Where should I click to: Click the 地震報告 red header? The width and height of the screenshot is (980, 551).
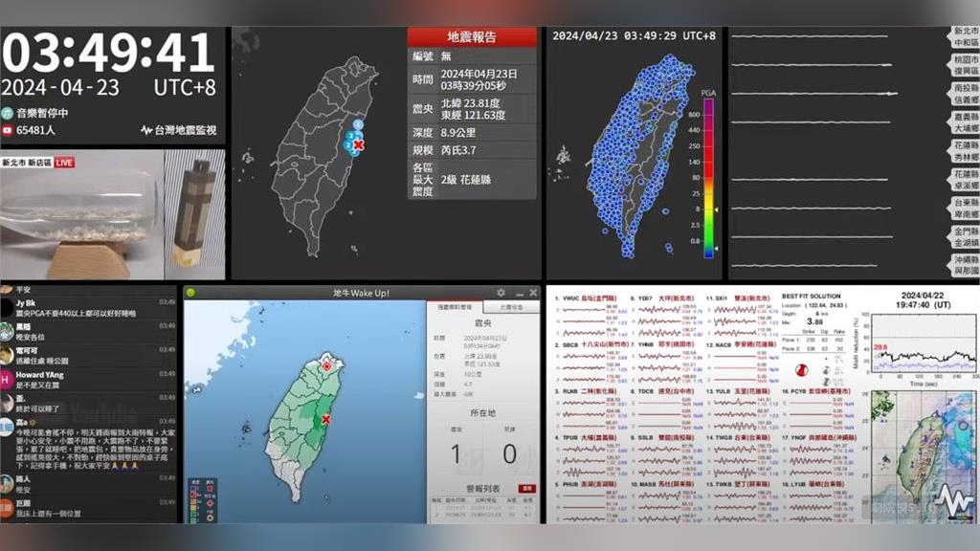tap(472, 37)
